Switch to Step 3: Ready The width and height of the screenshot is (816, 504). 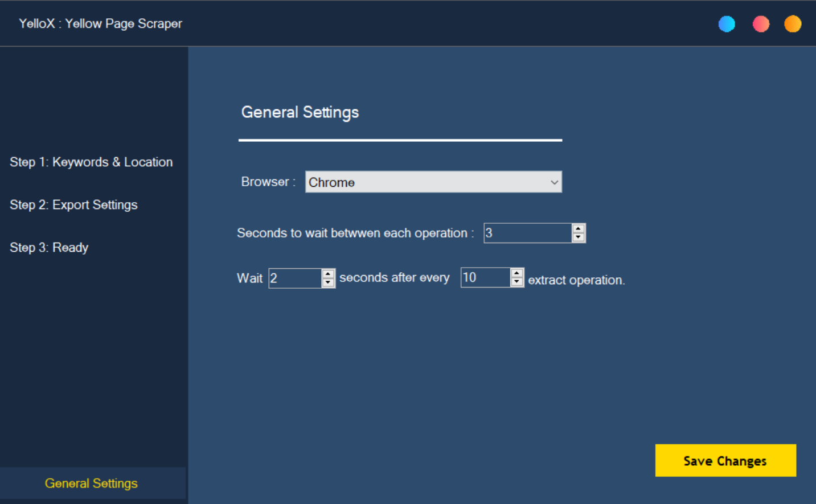[49, 248]
